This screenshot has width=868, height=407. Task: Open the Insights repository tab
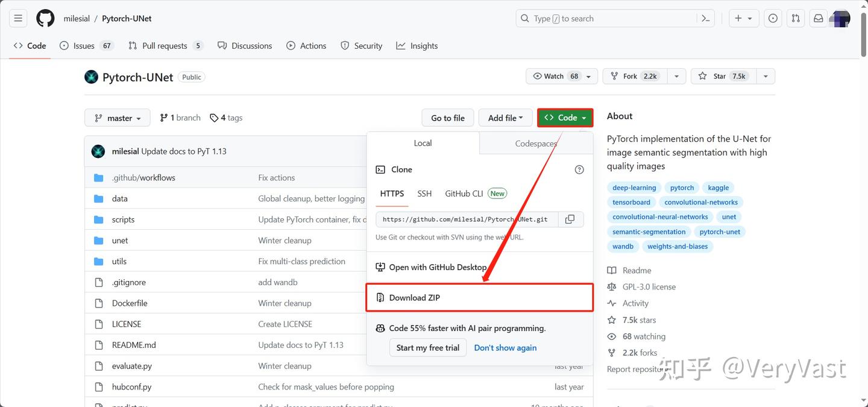(417, 46)
